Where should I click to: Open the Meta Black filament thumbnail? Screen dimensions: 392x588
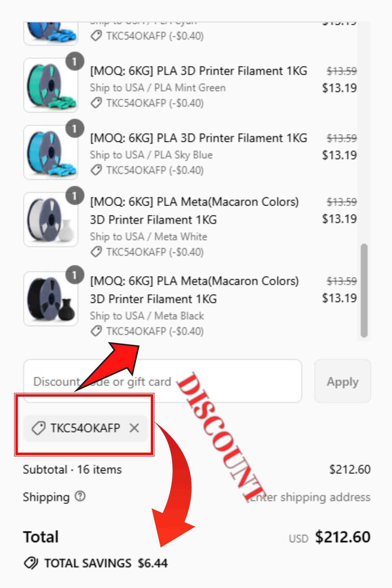click(51, 299)
